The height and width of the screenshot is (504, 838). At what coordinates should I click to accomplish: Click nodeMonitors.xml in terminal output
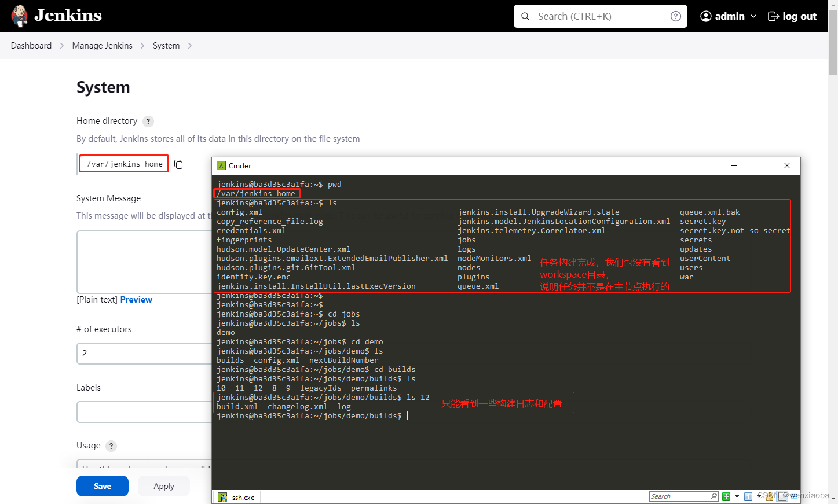coord(495,259)
